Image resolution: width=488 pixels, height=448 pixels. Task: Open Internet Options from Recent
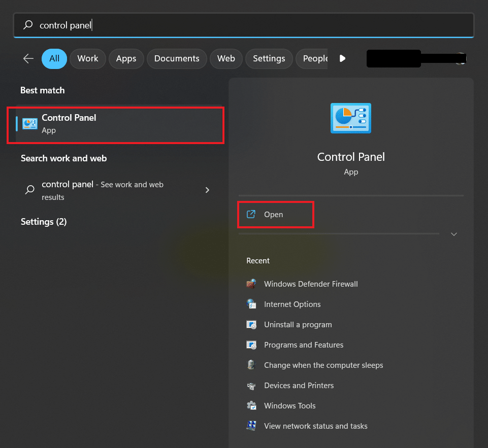(x=292, y=304)
